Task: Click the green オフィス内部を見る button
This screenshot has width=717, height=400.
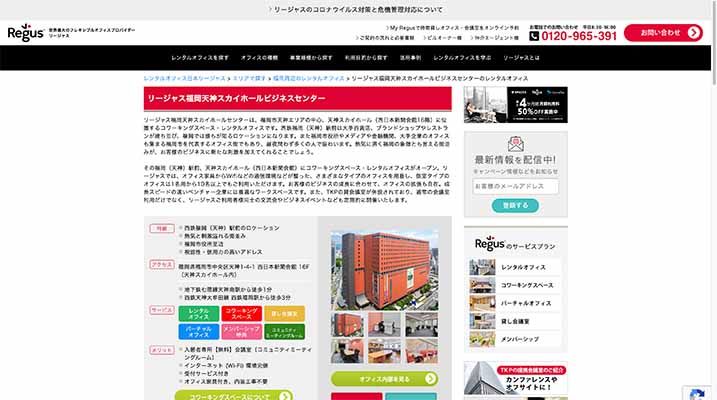Action: point(385,379)
